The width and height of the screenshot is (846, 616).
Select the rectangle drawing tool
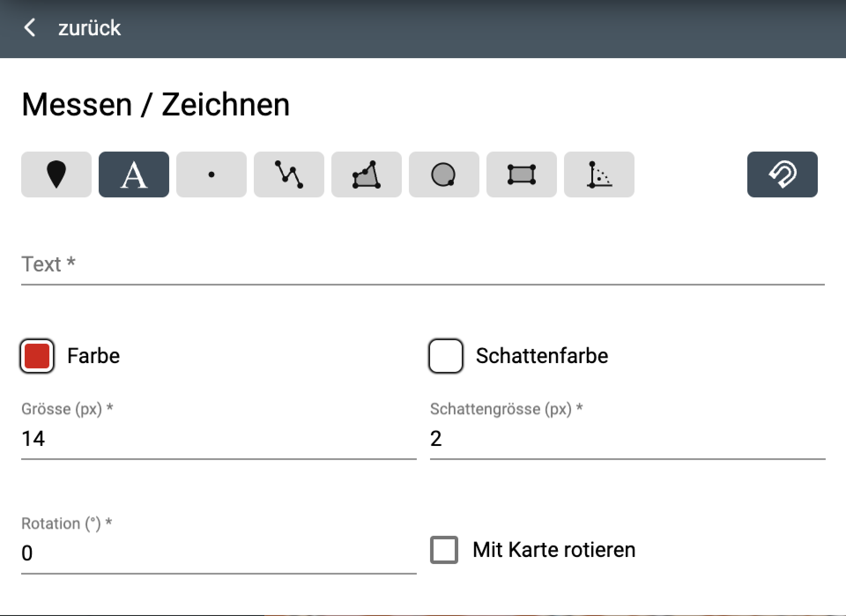coord(522,174)
